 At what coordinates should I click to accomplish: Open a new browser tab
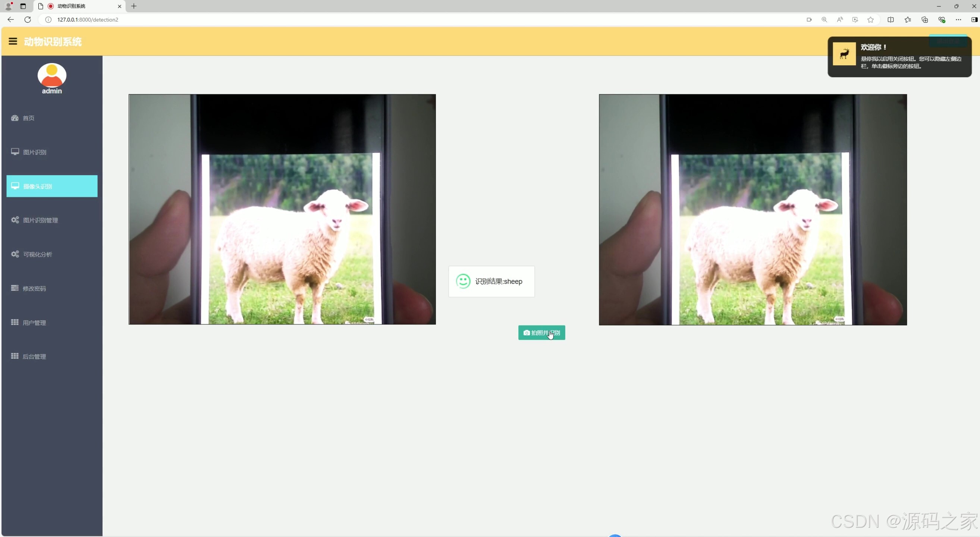134,6
